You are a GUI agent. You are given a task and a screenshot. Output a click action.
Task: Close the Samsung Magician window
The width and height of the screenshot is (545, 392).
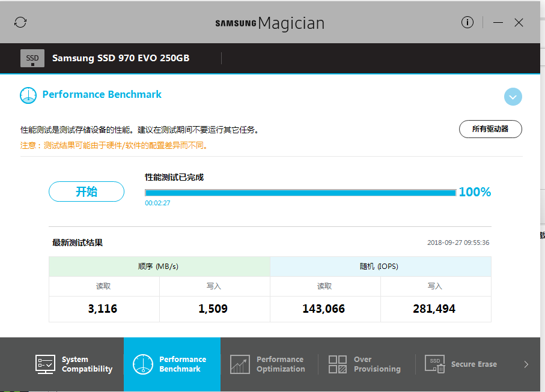click(x=519, y=23)
